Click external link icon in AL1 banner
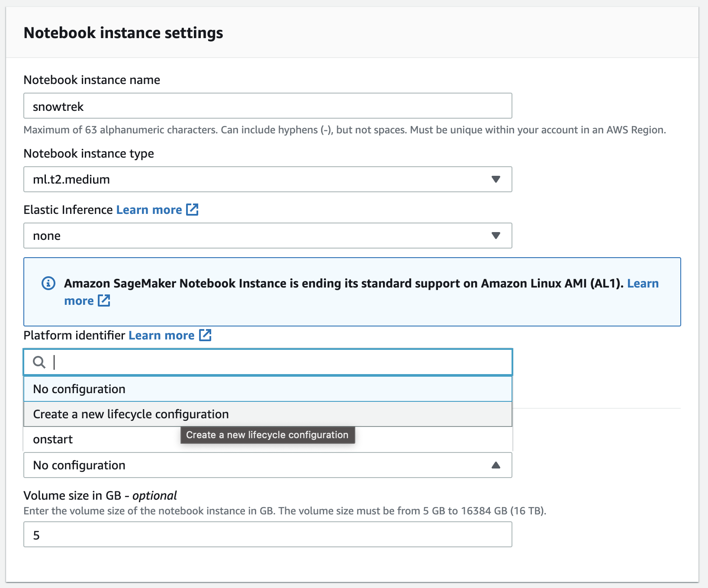 point(104,300)
